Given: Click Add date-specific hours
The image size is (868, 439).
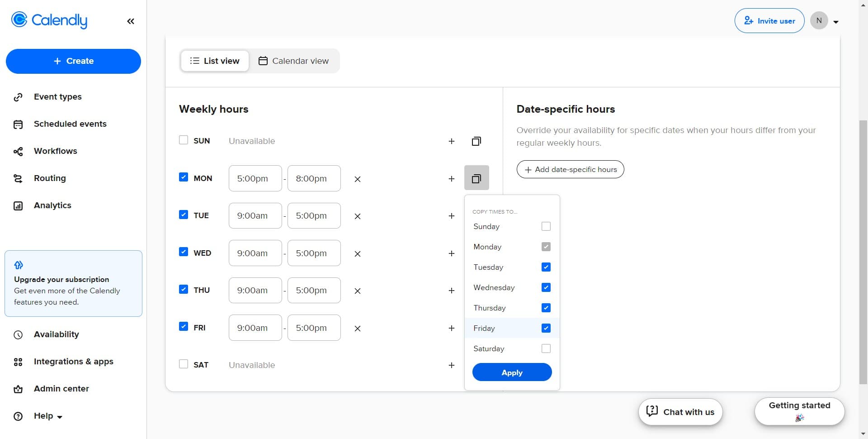Looking at the screenshot, I should (570, 169).
